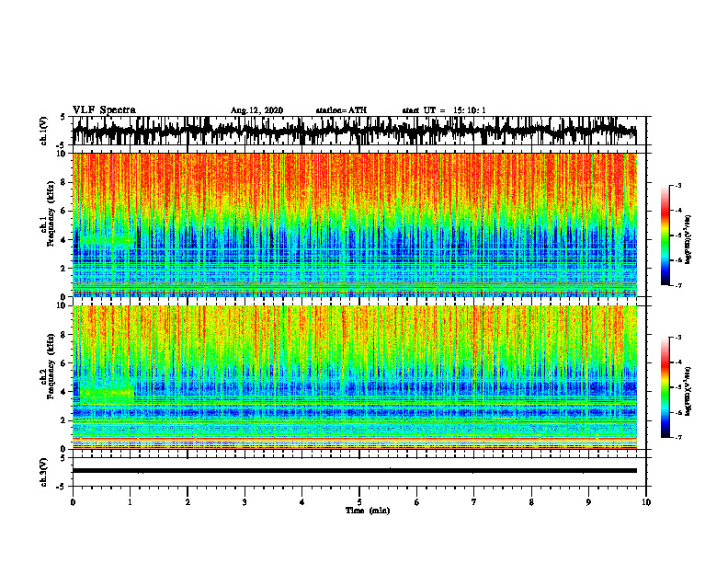Screen dimensions: 728x563
Task: Click the "8" frequency tick of ch.2 spectrogram
Action: click(x=64, y=335)
